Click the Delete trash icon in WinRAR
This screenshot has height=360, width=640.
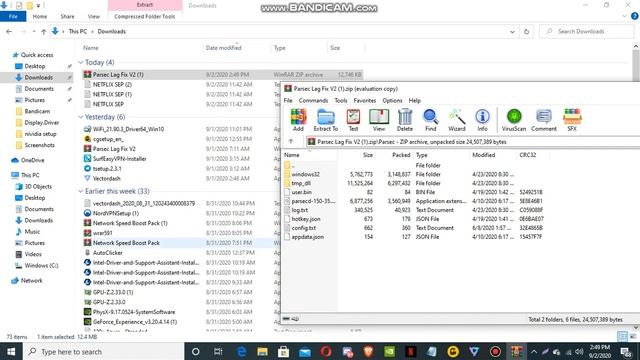(405, 120)
